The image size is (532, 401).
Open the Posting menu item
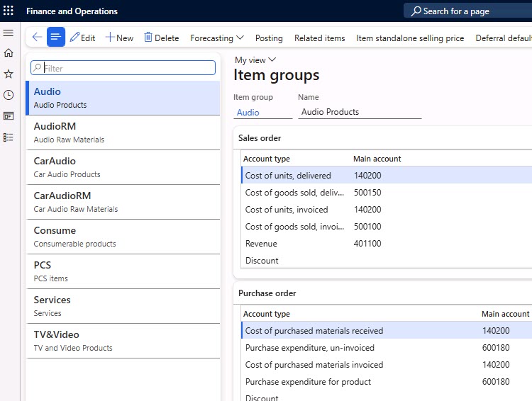click(269, 38)
